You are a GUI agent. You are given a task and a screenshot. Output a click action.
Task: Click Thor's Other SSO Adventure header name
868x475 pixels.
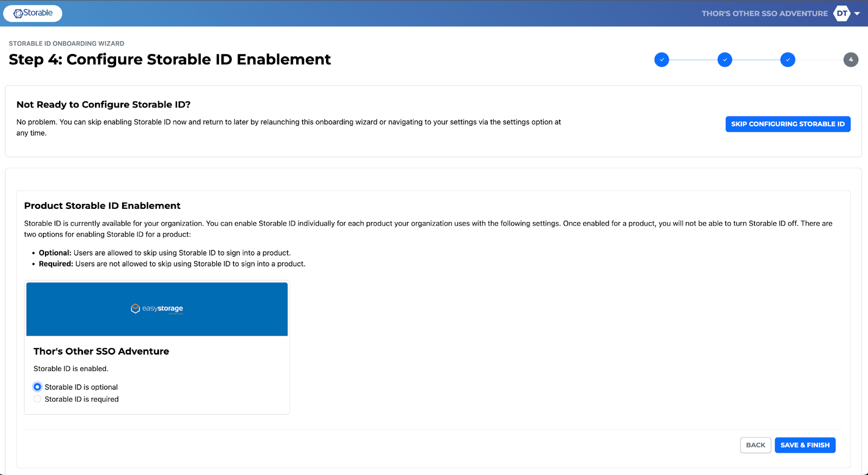764,14
